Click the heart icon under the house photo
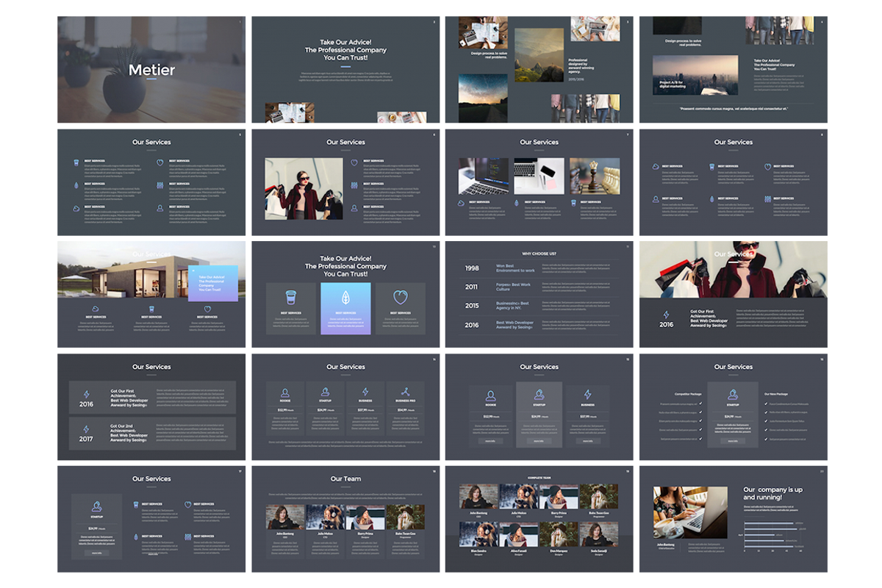The width and height of the screenshot is (882, 588). [x=207, y=309]
